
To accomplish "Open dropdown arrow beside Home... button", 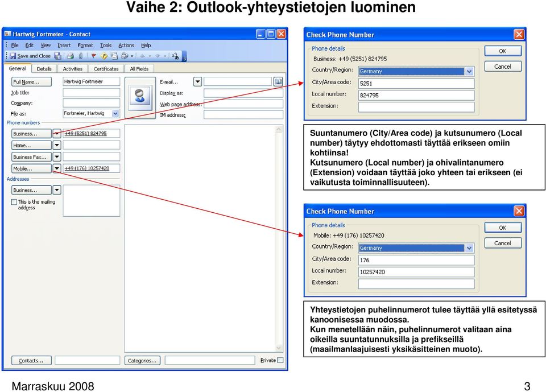I will [x=57, y=145].
